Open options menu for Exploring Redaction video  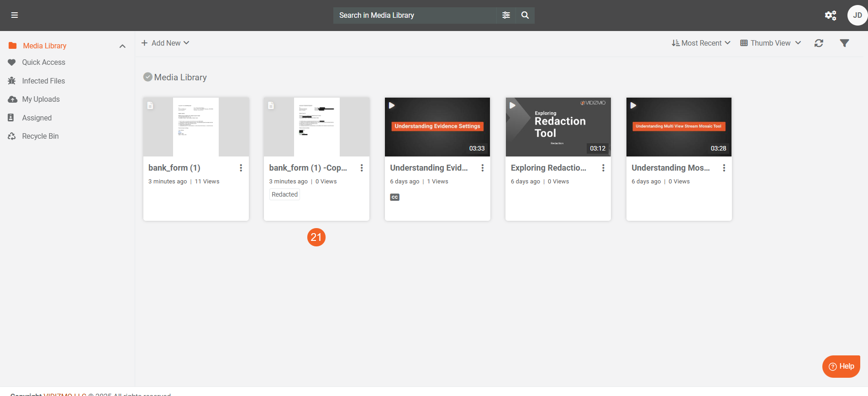tap(603, 168)
